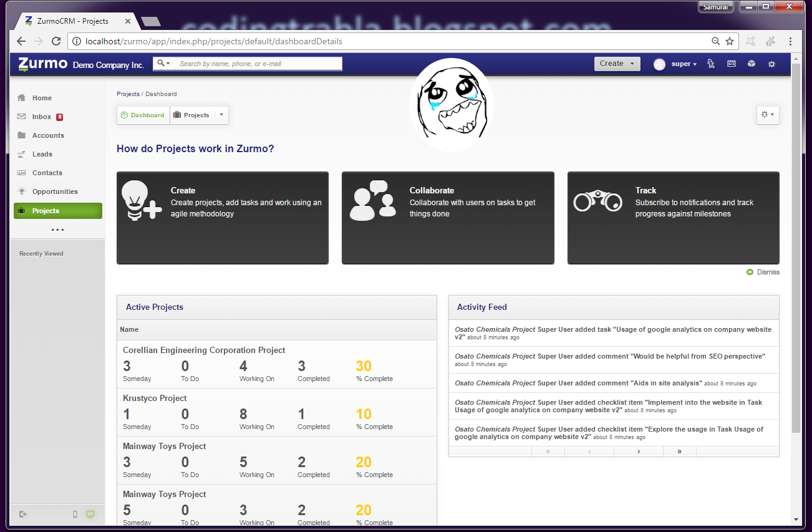812x532 pixels.
Task: Click the Recently Viewed label
Action: 41,254
